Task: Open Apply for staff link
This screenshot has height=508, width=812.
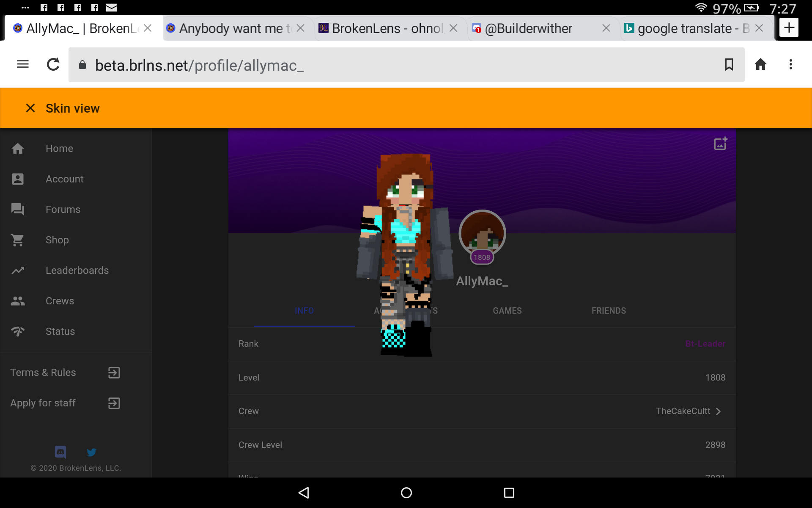Action: coord(43,403)
